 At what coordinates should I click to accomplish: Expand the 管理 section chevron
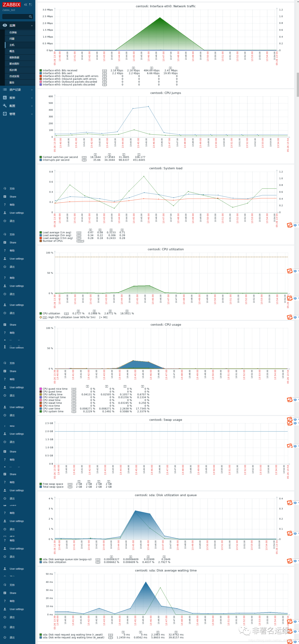coord(32,114)
